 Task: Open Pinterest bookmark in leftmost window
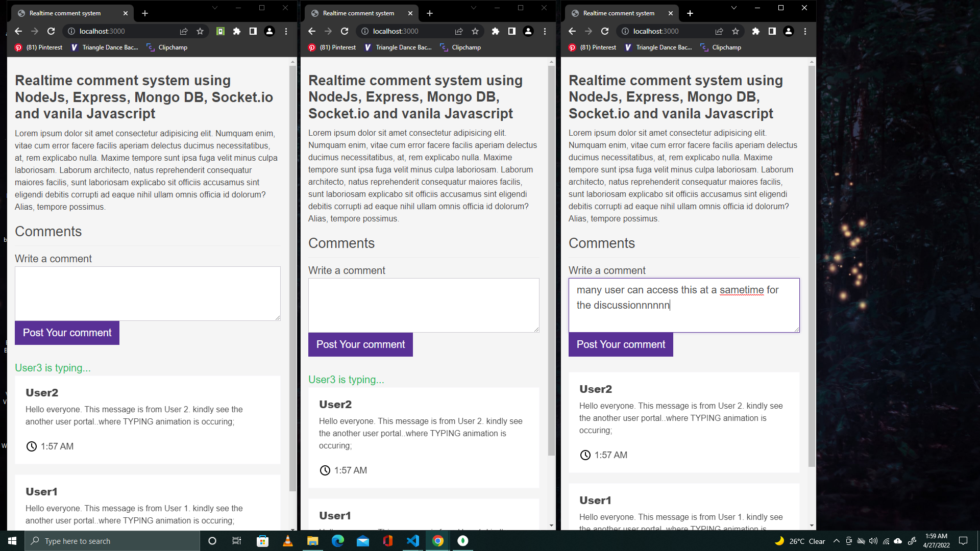click(39, 47)
